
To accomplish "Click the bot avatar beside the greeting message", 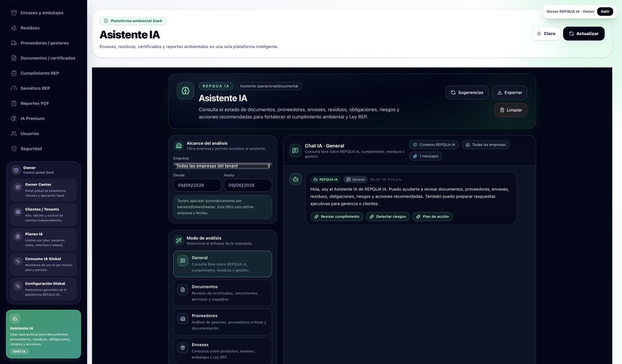I will point(296,179).
